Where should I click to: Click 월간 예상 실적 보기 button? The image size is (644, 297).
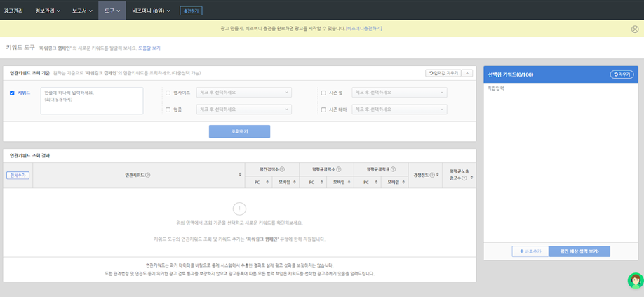point(579,251)
